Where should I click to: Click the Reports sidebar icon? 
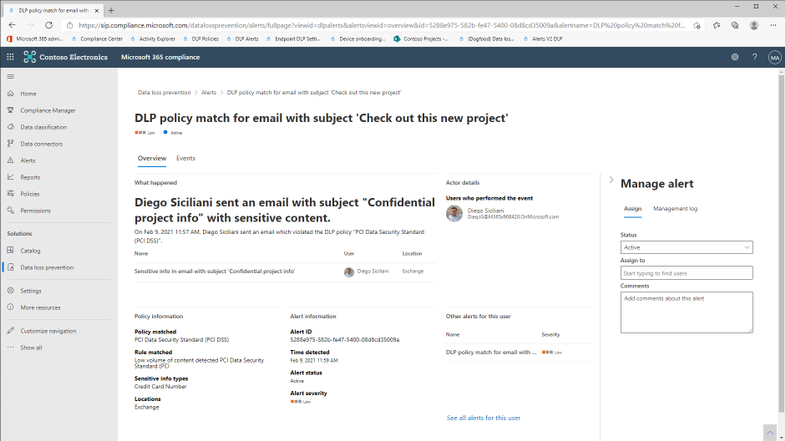[x=11, y=177]
